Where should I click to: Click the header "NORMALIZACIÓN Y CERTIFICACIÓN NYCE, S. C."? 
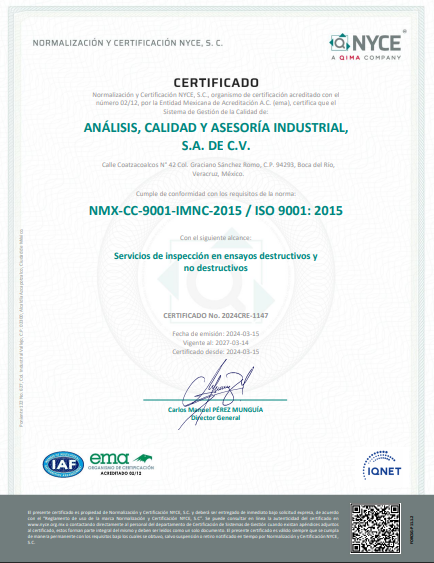[127, 43]
